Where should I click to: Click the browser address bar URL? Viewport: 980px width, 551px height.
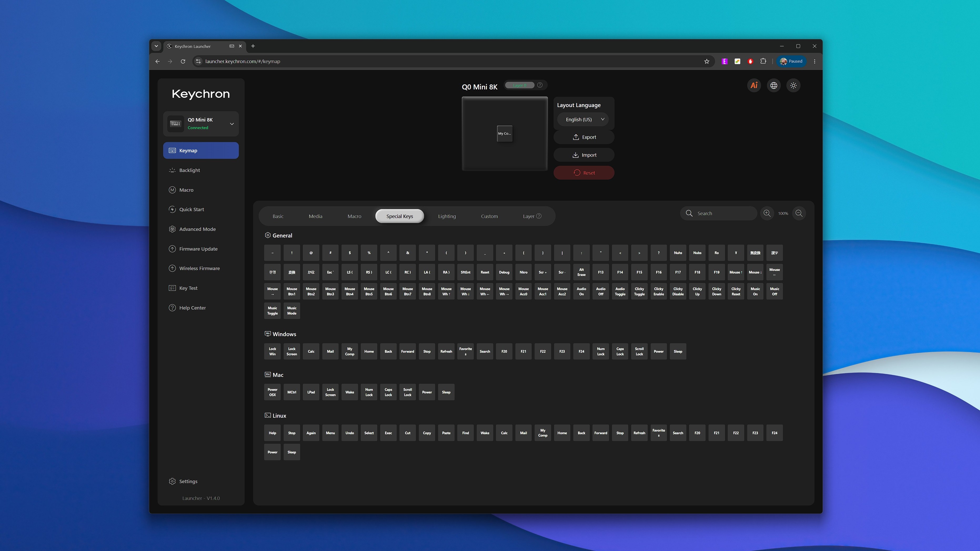[243, 61]
